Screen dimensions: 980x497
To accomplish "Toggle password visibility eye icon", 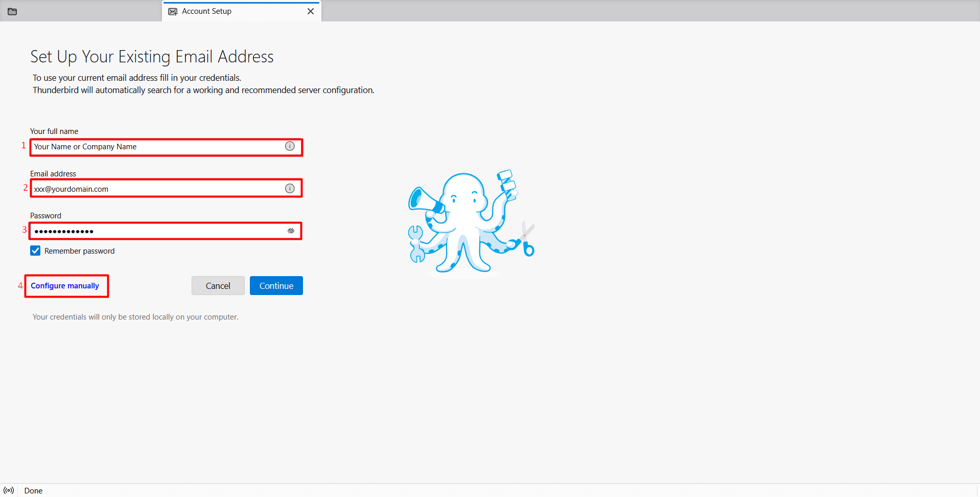I will pyautogui.click(x=291, y=231).
